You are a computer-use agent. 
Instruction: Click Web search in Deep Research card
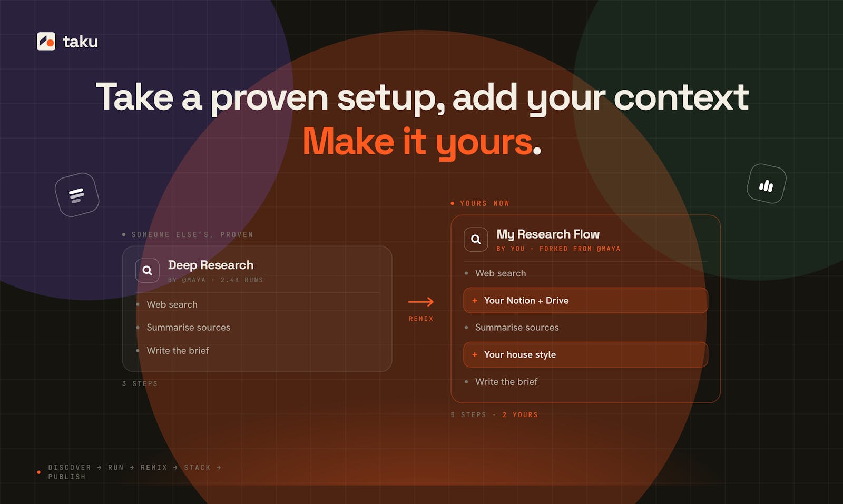[x=172, y=304]
